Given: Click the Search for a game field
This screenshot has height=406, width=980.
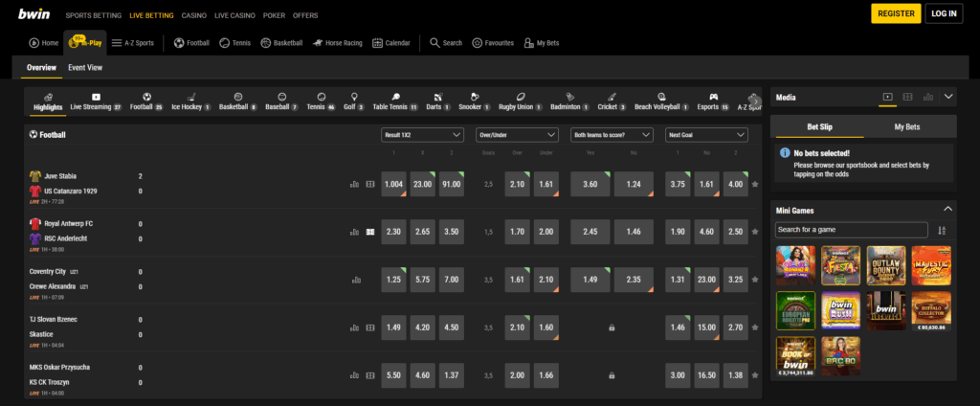Looking at the screenshot, I should pos(851,230).
